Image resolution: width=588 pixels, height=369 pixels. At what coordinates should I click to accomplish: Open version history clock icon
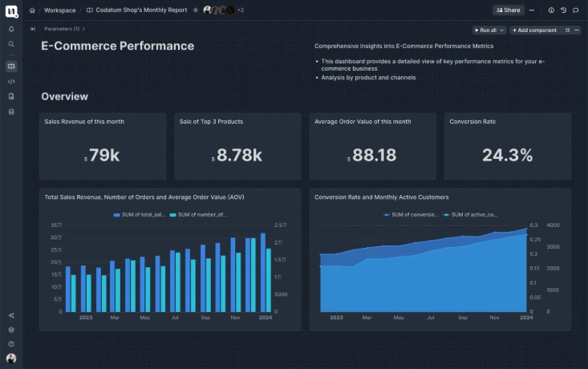click(563, 10)
